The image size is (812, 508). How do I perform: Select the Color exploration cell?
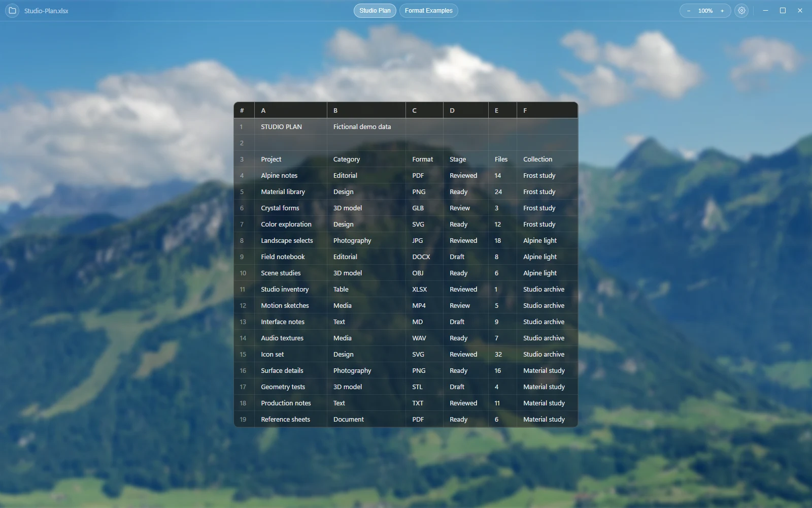291,224
